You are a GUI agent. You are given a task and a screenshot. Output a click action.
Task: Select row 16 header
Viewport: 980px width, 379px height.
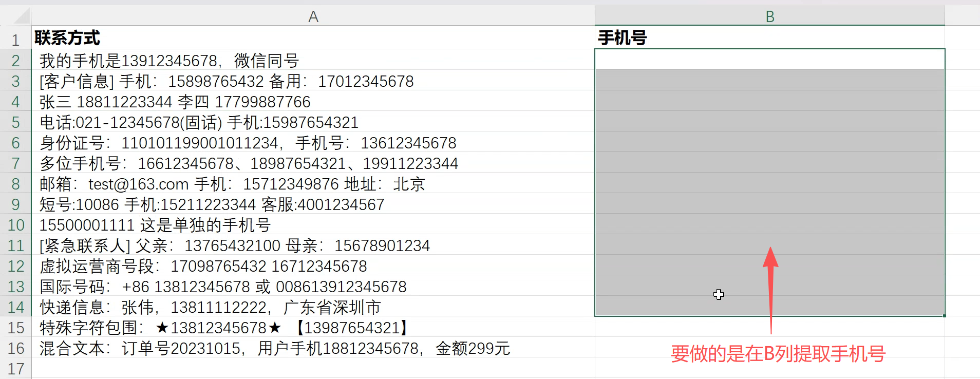[15, 348]
